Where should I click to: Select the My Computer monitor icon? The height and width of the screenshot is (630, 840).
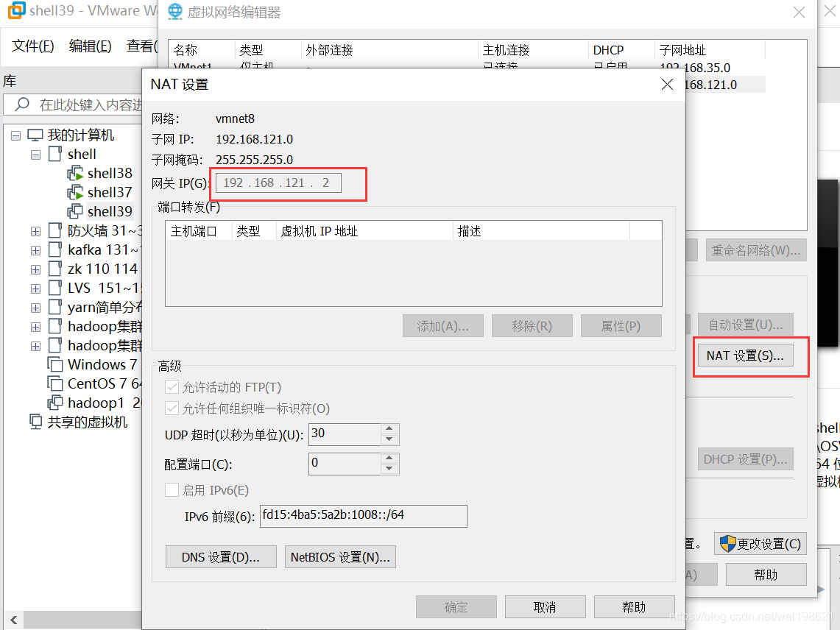(35, 135)
